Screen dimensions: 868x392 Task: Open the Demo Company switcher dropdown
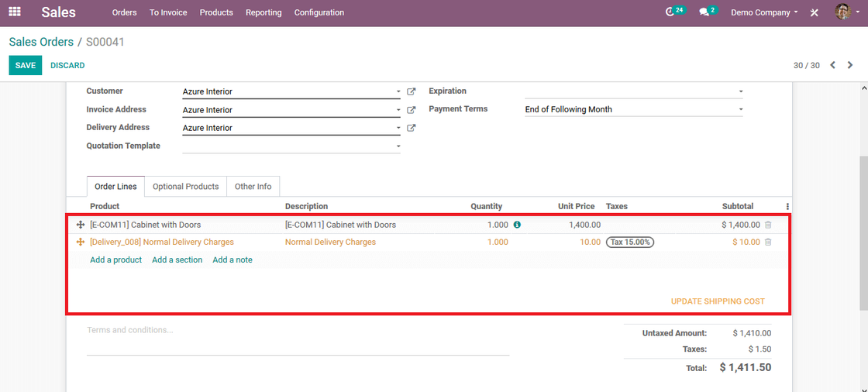tap(764, 12)
